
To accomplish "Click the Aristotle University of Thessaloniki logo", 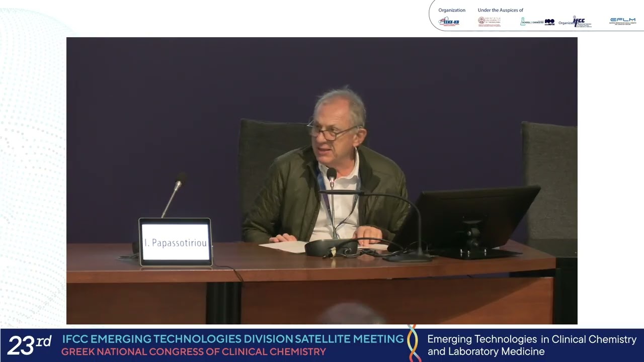I will pyautogui.click(x=489, y=21).
